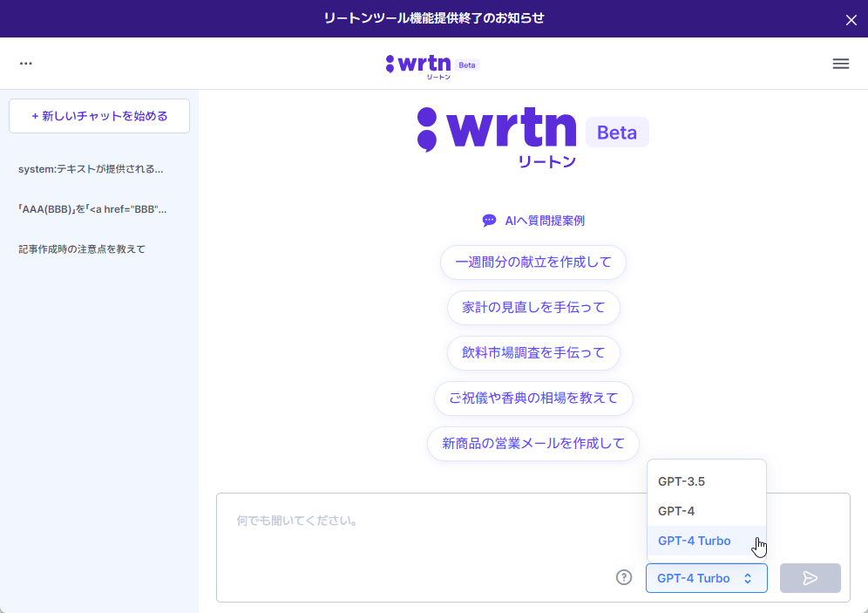868x613 pixels.
Task: Dismiss the announcement banner with the X
Action: click(x=851, y=20)
